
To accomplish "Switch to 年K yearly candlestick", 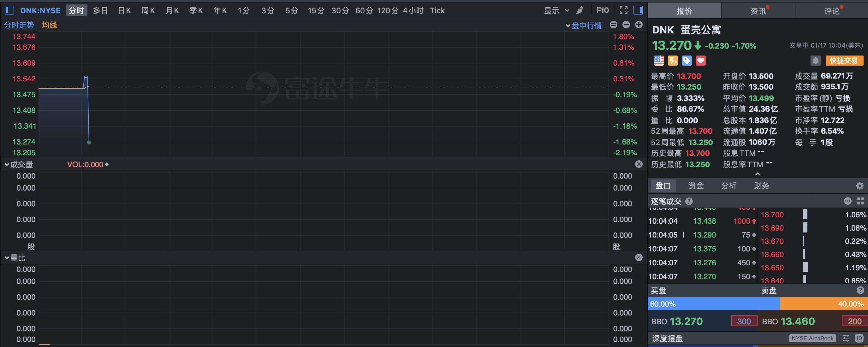I will point(220,11).
